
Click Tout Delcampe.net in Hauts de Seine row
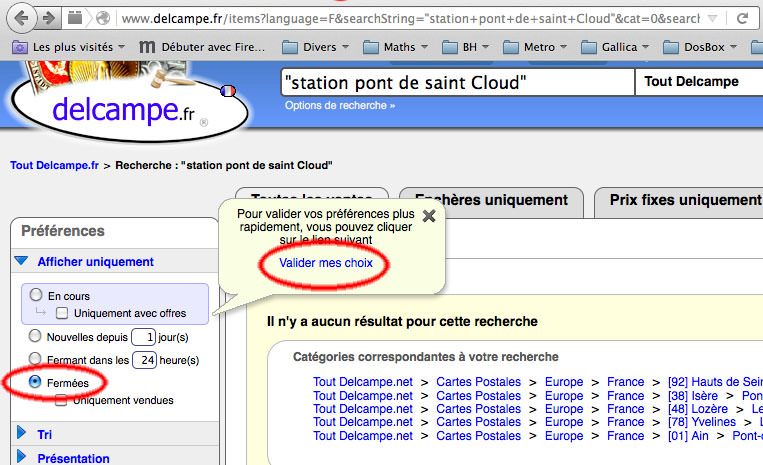click(363, 382)
